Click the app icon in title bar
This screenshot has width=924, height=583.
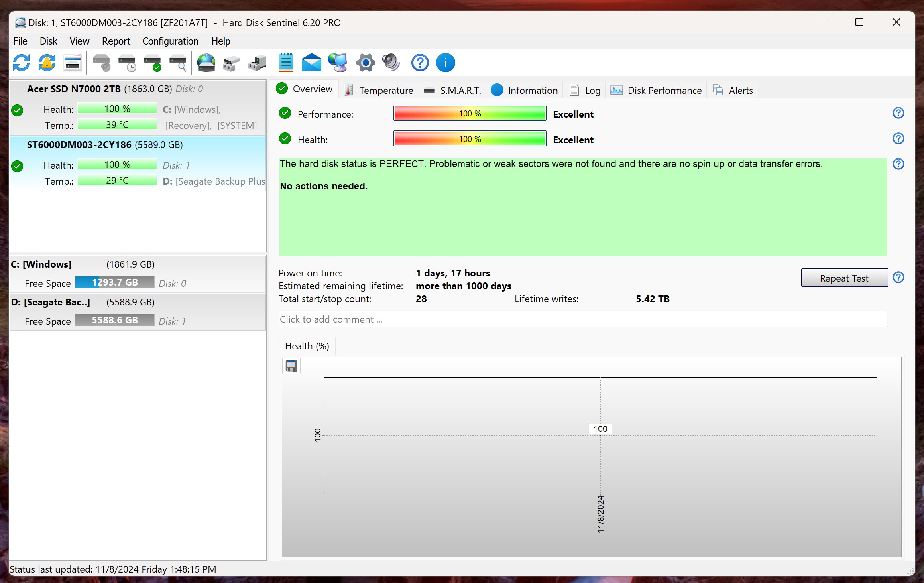[20, 22]
